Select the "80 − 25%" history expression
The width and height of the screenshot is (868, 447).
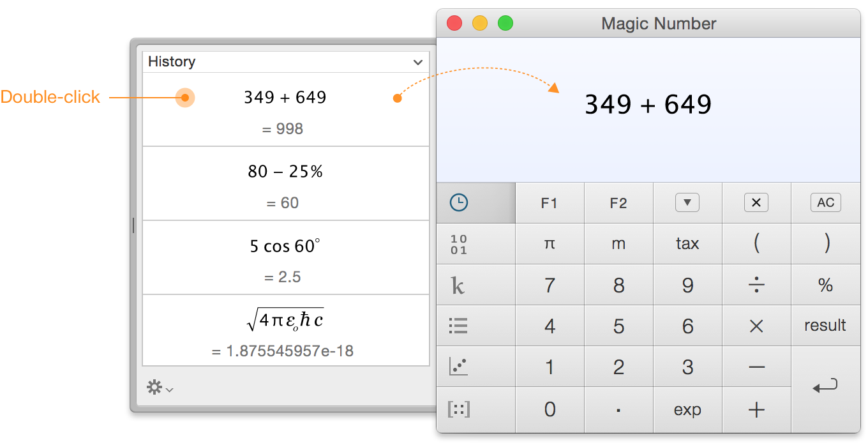click(x=285, y=172)
